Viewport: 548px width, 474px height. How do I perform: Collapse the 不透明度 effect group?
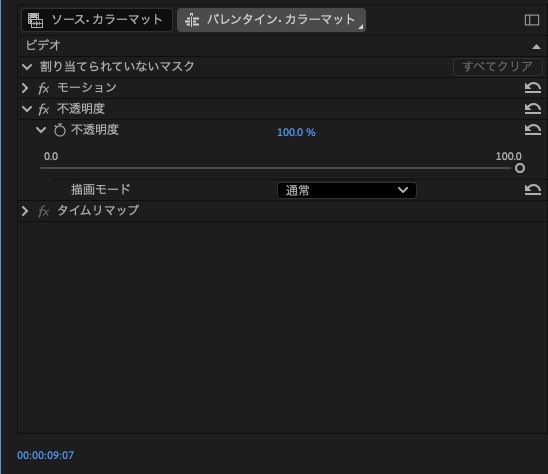click(27, 109)
